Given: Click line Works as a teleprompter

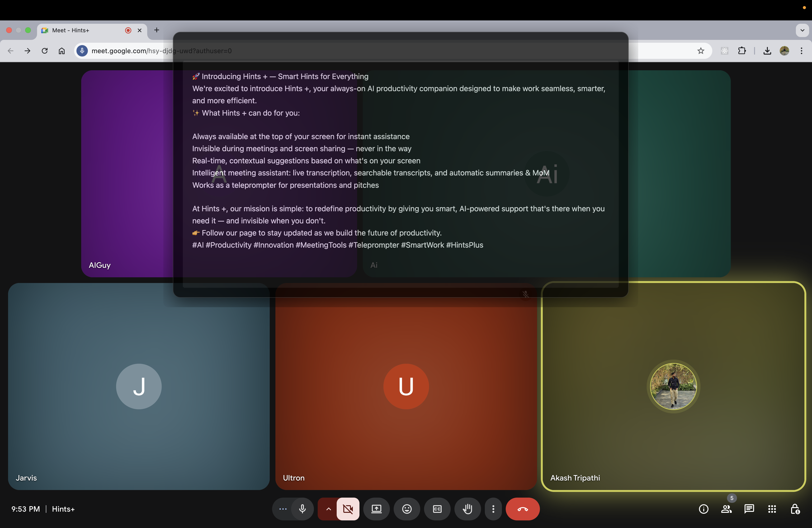Looking at the screenshot, I should click(x=285, y=185).
